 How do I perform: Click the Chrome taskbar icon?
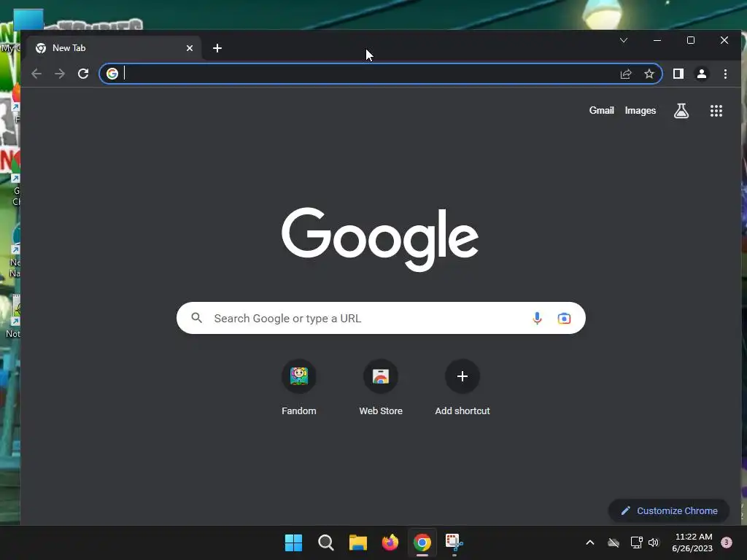pos(422,542)
